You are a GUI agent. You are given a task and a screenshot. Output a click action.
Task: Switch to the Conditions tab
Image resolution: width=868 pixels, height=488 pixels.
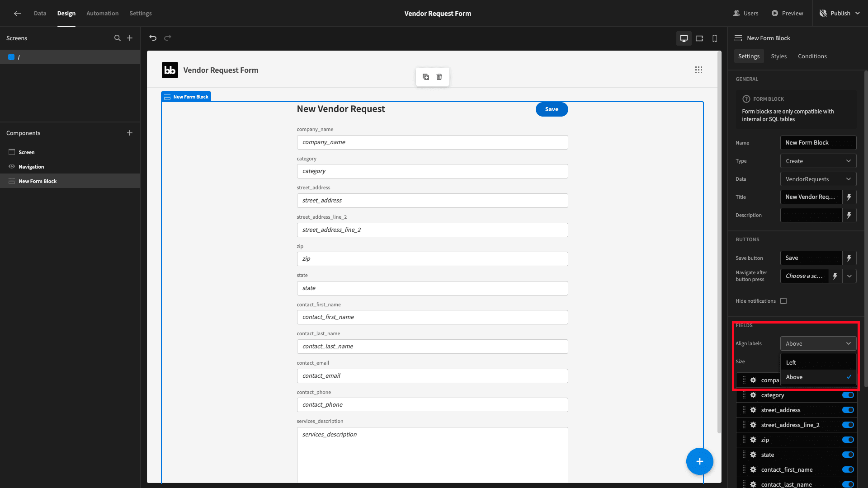pos(812,56)
